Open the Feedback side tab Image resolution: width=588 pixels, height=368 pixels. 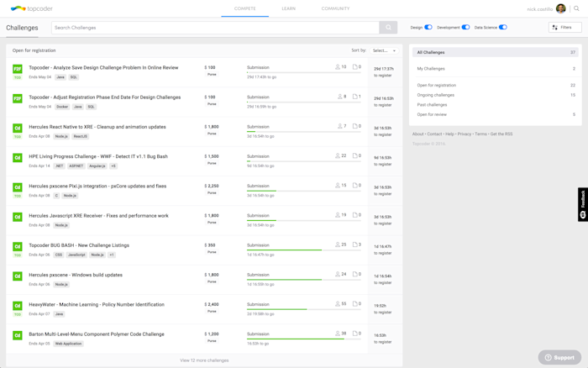pyautogui.click(x=583, y=204)
